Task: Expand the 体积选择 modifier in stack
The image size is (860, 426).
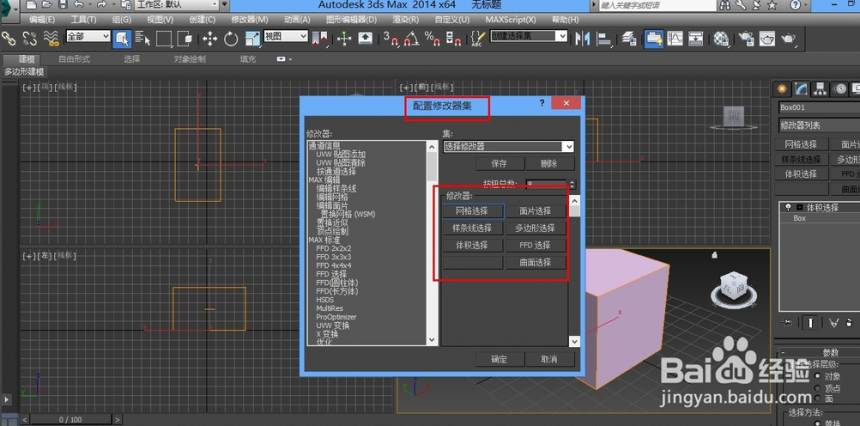Action: (x=799, y=208)
